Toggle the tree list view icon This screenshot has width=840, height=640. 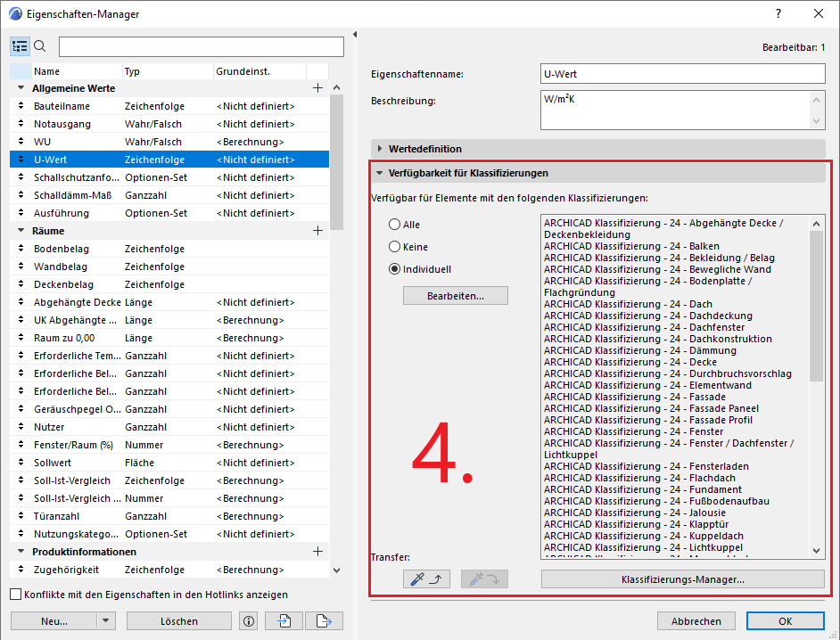21,46
